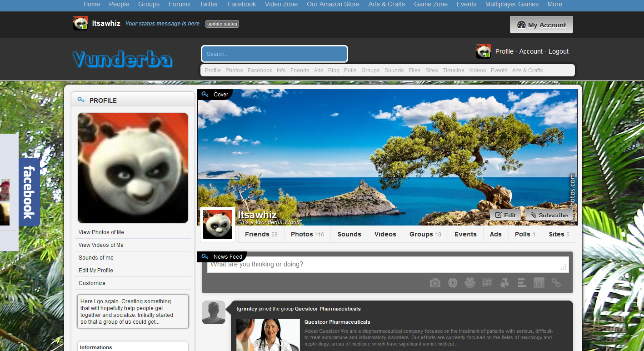Screen dimensions: 644x351
Task: Click the Logout link
Action: 559,51
